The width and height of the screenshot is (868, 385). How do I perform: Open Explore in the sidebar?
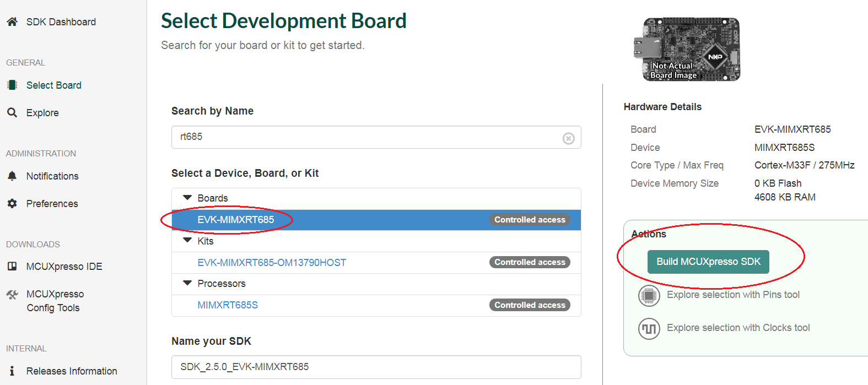point(42,113)
